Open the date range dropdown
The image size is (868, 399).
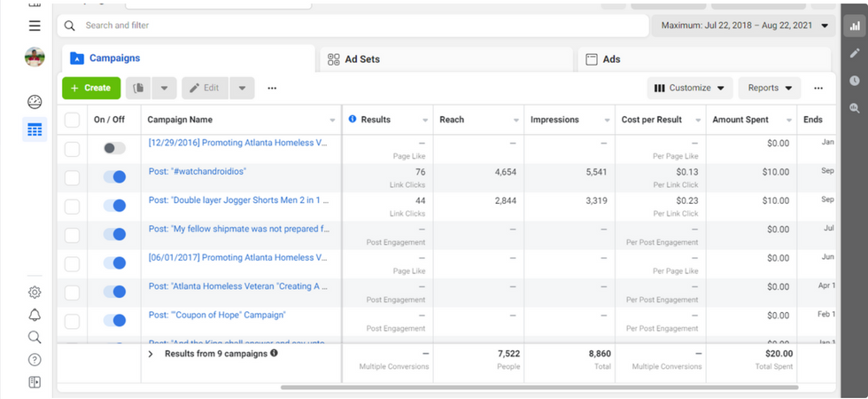pos(743,26)
